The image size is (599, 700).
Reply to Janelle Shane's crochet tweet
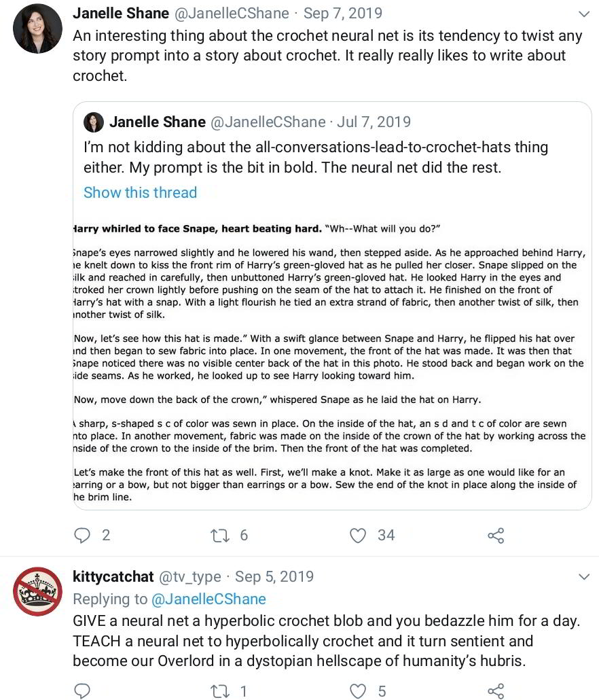pyautogui.click(x=82, y=536)
